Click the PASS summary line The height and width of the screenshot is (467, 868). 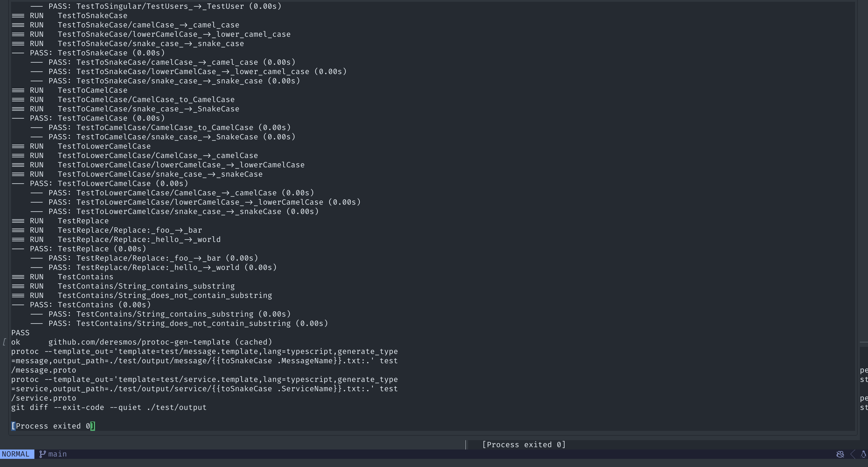[20, 333]
